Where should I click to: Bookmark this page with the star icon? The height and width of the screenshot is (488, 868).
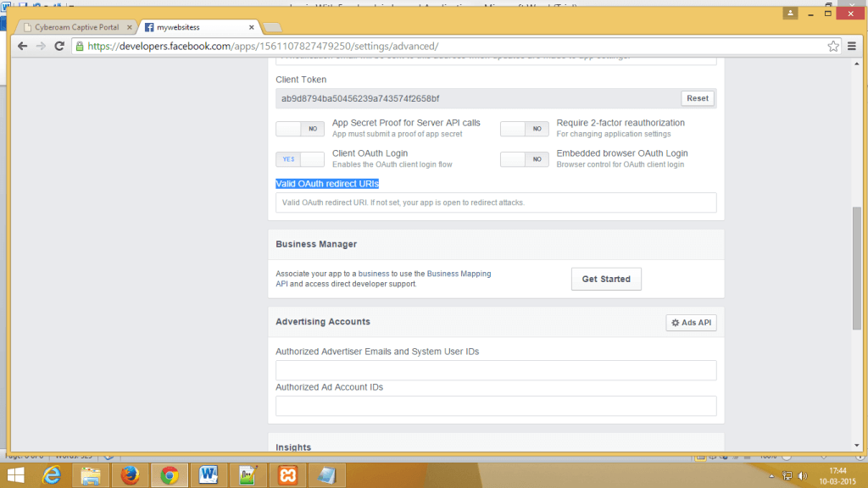pyautogui.click(x=833, y=47)
